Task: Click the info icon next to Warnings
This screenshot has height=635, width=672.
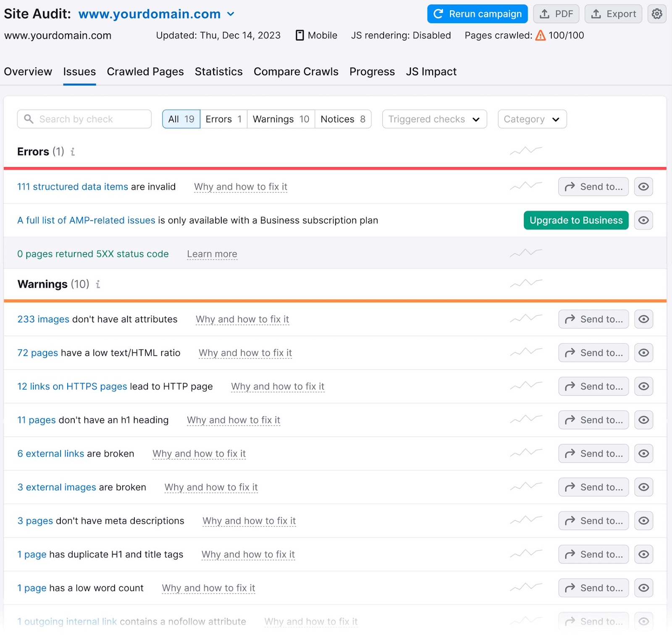Action: pos(98,284)
